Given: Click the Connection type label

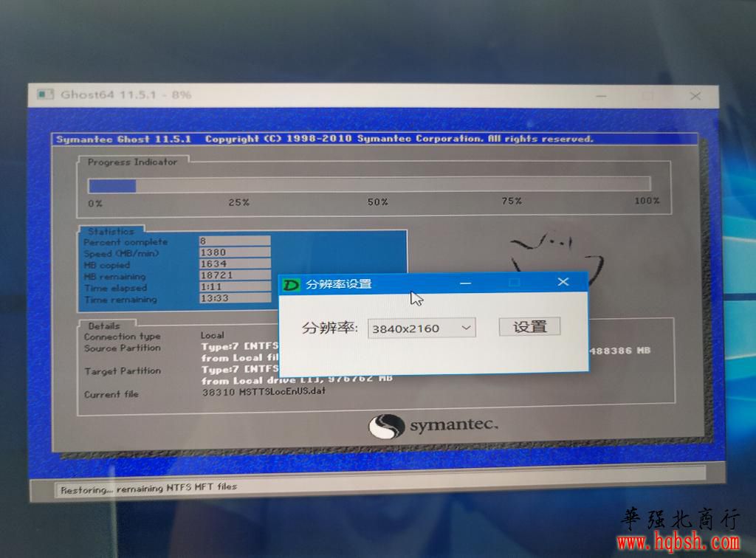Looking at the screenshot, I should coord(122,337).
